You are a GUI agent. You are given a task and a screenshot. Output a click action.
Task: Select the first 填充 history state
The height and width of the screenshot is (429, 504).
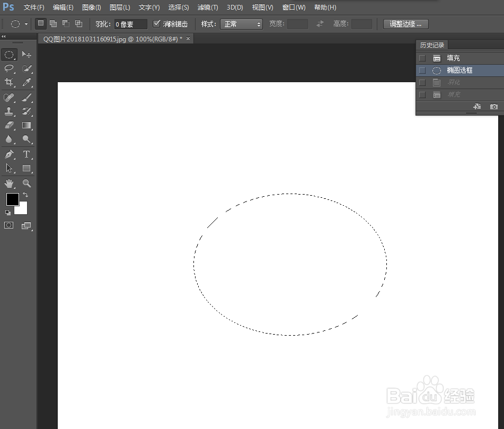[460, 58]
